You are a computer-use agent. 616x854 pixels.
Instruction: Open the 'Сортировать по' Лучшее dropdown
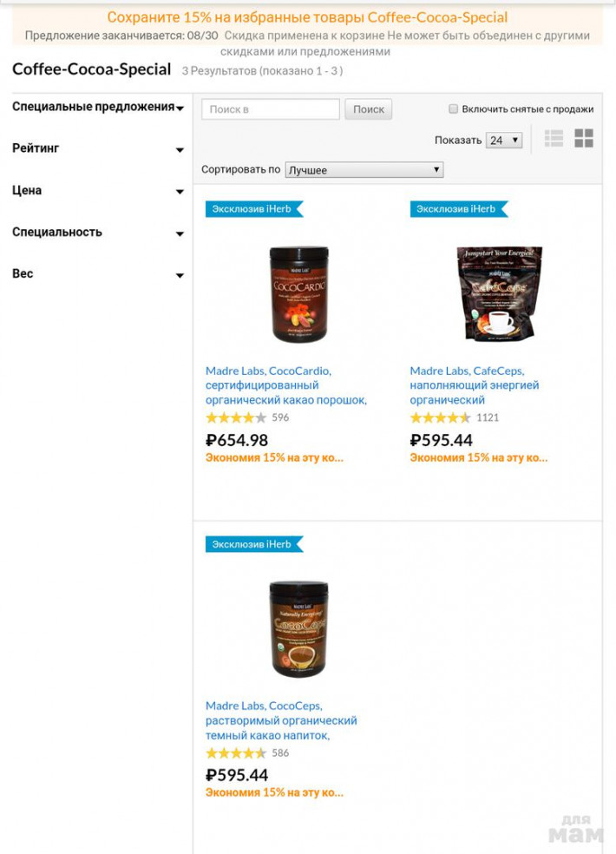pyautogui.click(x=364, y=170)
